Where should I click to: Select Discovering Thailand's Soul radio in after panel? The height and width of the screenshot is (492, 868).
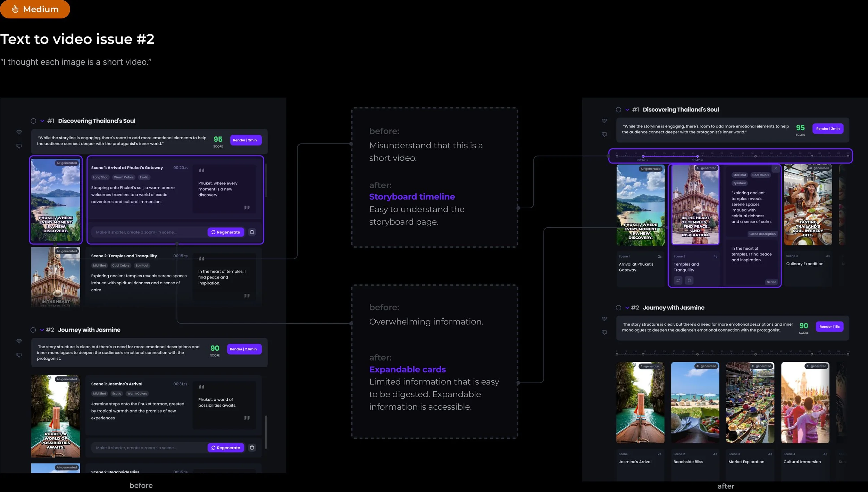click(618, 110)
